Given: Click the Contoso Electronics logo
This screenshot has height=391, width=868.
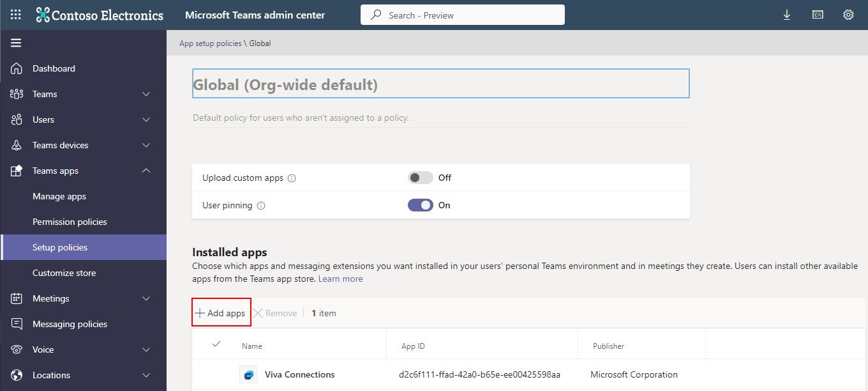Looking at the screenshot, I should tap(100, 15).
